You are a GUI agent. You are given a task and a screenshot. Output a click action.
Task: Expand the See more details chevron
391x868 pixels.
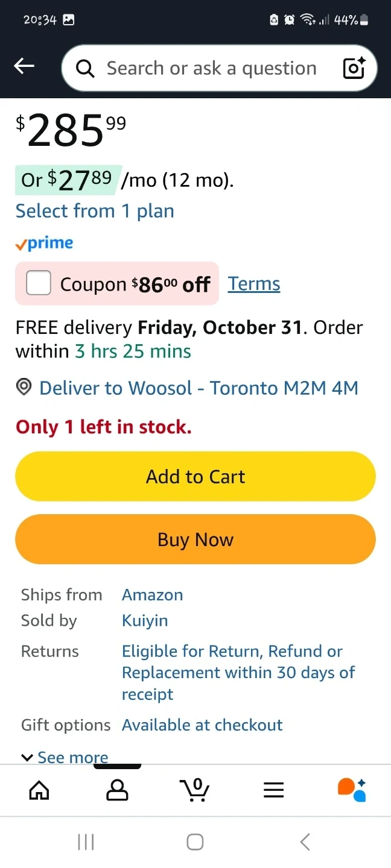click(x=27, y=757)
